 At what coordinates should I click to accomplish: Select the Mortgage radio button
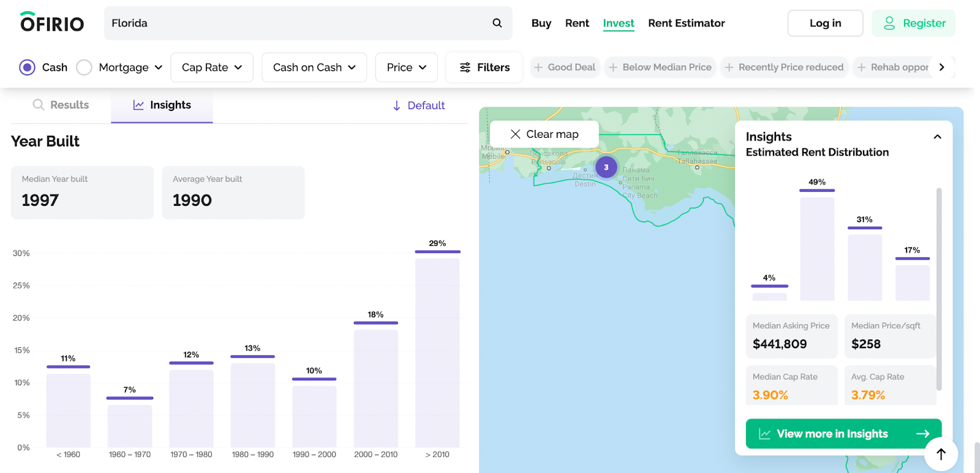[85, 67]
